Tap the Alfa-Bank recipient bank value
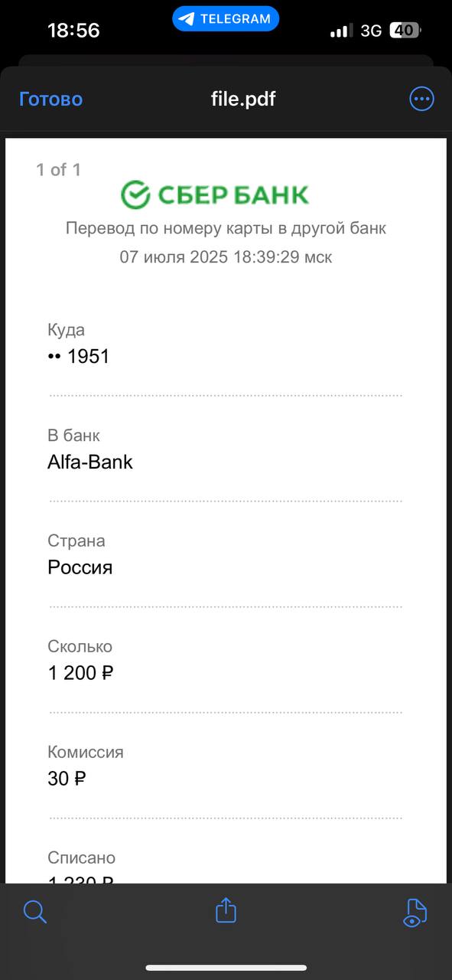Image resolution: width=452 pixels, height=980 pixels. click(90, 462)
